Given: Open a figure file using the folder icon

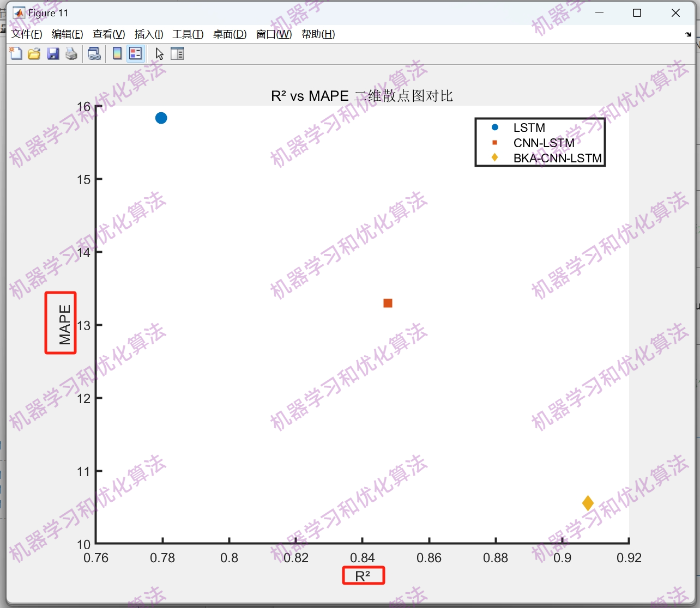Looking at the screenshot, I should tap(34, 53).
